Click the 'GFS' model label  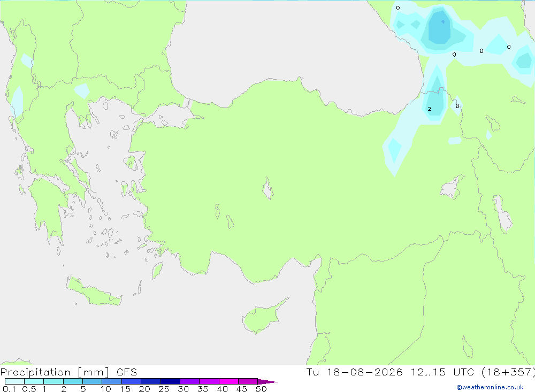(x=127, y=372)
